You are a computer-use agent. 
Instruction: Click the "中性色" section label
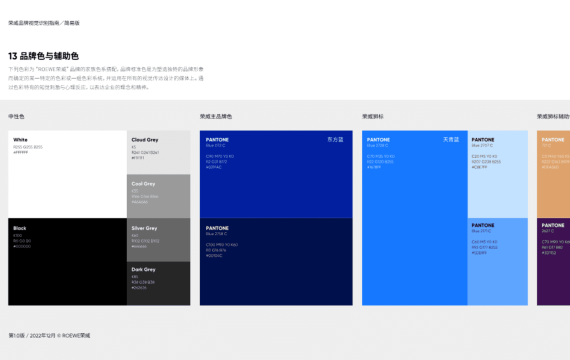click(x=16, y=116)
